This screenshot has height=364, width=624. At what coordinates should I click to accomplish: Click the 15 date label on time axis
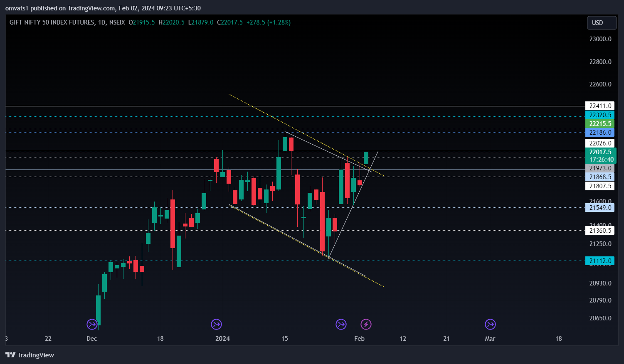(x=285, y=339)
